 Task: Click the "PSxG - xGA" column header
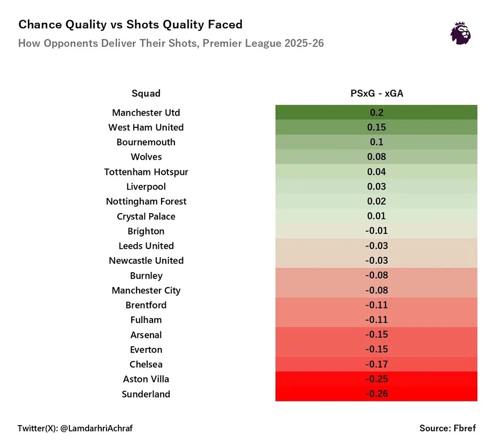376,93
